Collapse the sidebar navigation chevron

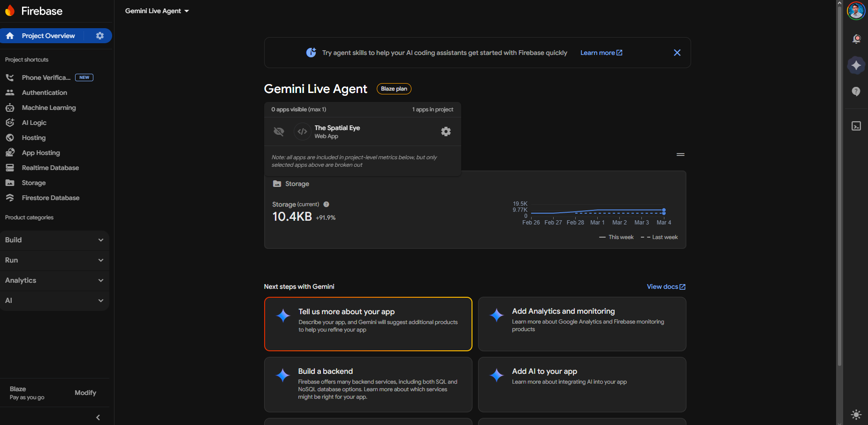[98, 417]
